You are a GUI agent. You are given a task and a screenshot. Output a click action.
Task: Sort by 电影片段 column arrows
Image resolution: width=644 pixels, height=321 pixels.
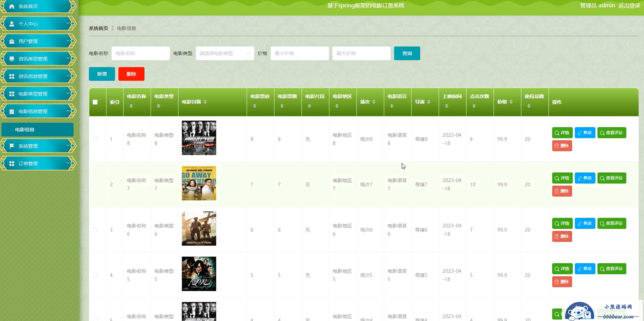click(310, 106)
